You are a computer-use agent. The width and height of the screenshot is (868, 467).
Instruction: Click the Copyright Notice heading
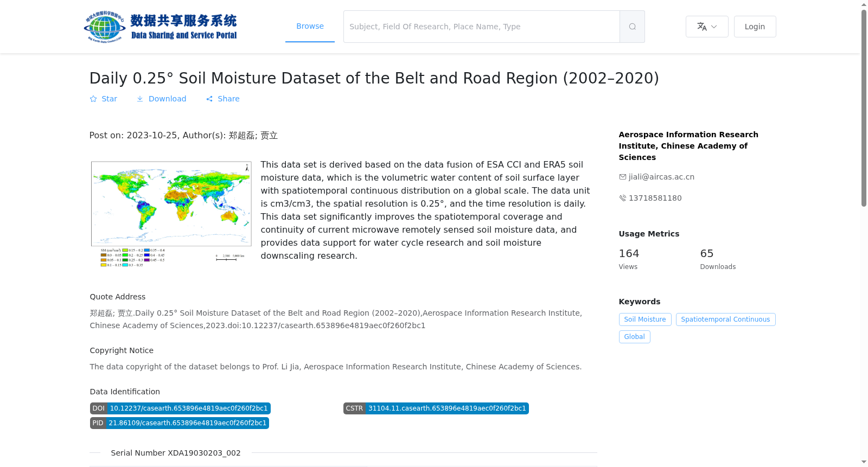point(122,350)
